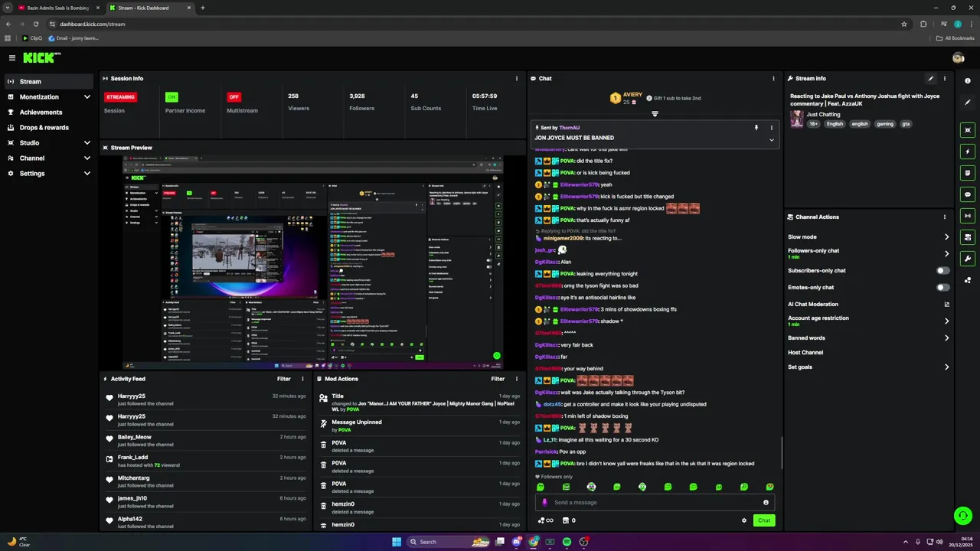Toggle Emotes-only chat switch
The image size is (980, 551).
pyautogui.click(x=943, y=288)
